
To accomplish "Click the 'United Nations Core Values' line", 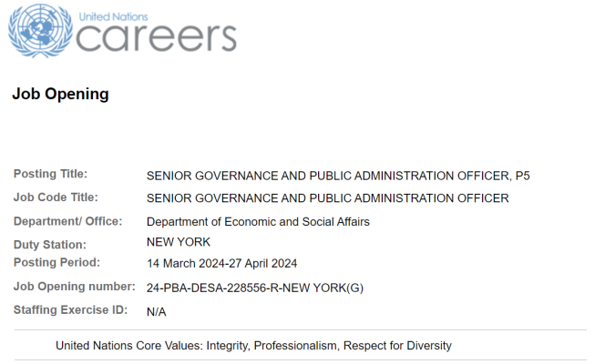I will 253,346.
